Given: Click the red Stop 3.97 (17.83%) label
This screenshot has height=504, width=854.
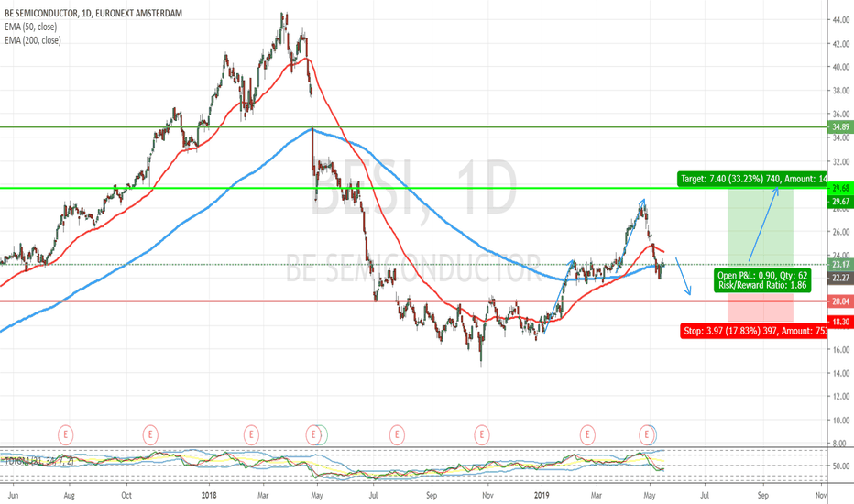Looking at the screenshot, I should coord(753,331).
